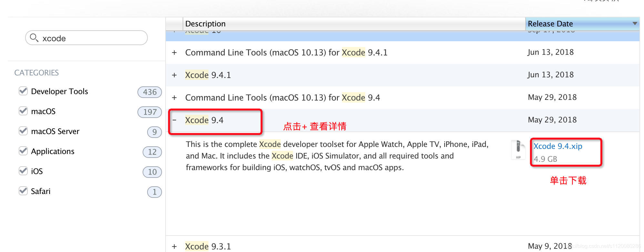Click the iOS count badge 10
Image resolution: width=644 pixels, height=252 pixels.
(x=152, y=172)
